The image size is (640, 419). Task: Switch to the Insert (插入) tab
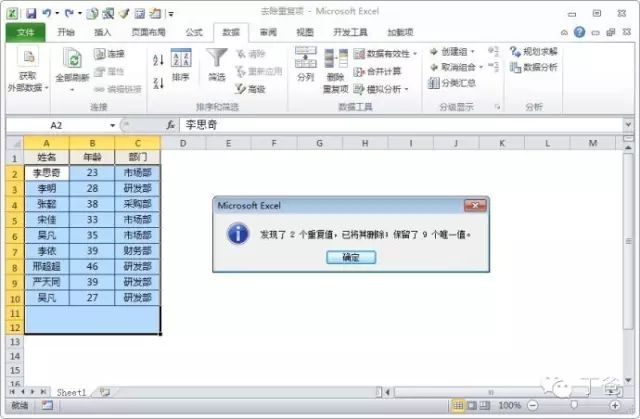(x=102, y=32)
